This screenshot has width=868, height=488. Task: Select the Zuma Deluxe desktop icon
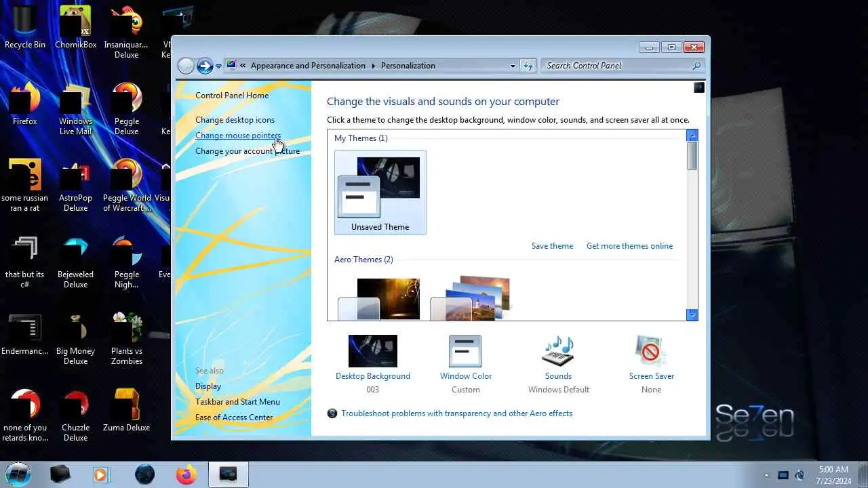pyautogui.click(x=126, y=410)
